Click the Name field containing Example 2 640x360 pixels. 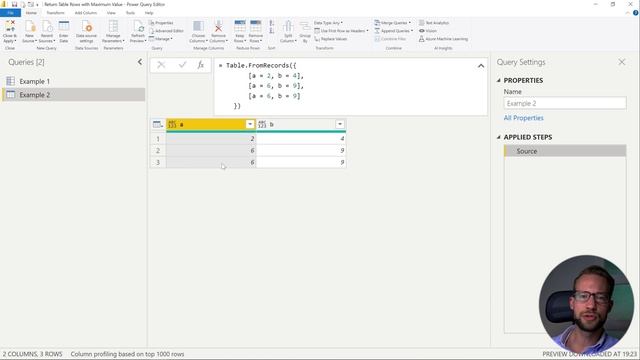pyautogui.click(x=565, y=103)
